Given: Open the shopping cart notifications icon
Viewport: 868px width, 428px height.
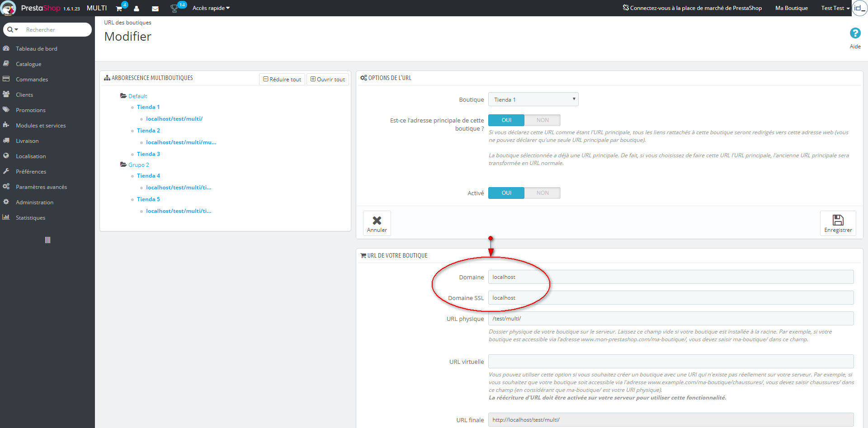Looking at the screenshot, I should (x=119, y=9).
